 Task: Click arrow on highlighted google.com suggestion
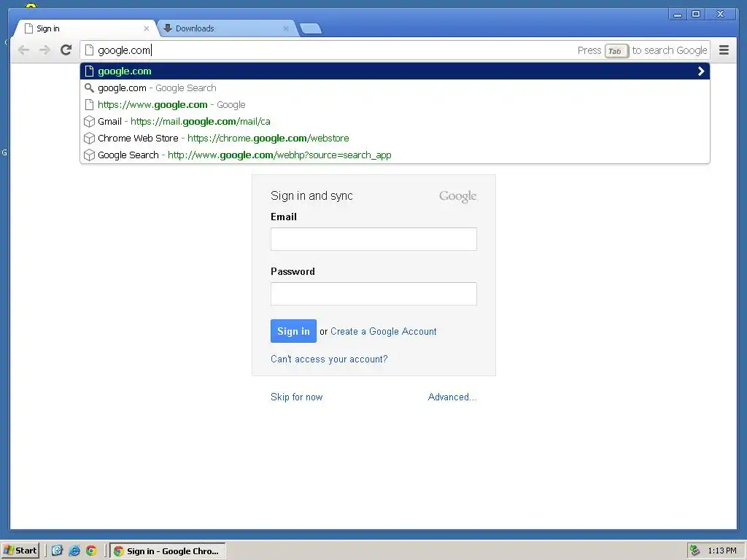coord(701,71)
